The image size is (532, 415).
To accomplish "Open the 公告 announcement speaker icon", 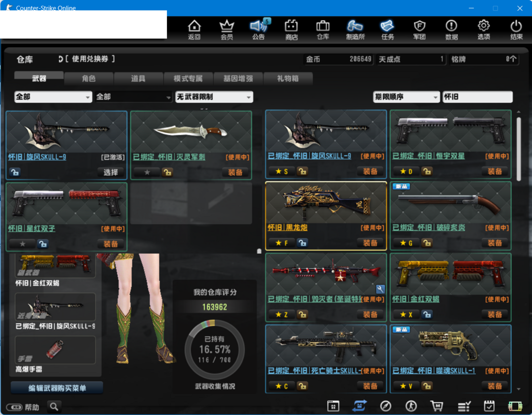I will [x=259, y=30].
